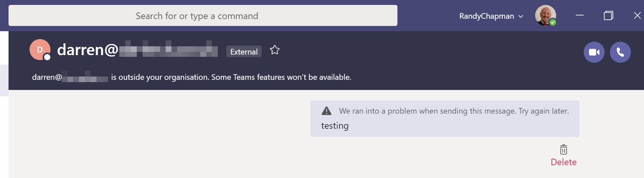Screen dimensions: 644x178
Task: Start a video call with darren
Action: tap(594, 52)
